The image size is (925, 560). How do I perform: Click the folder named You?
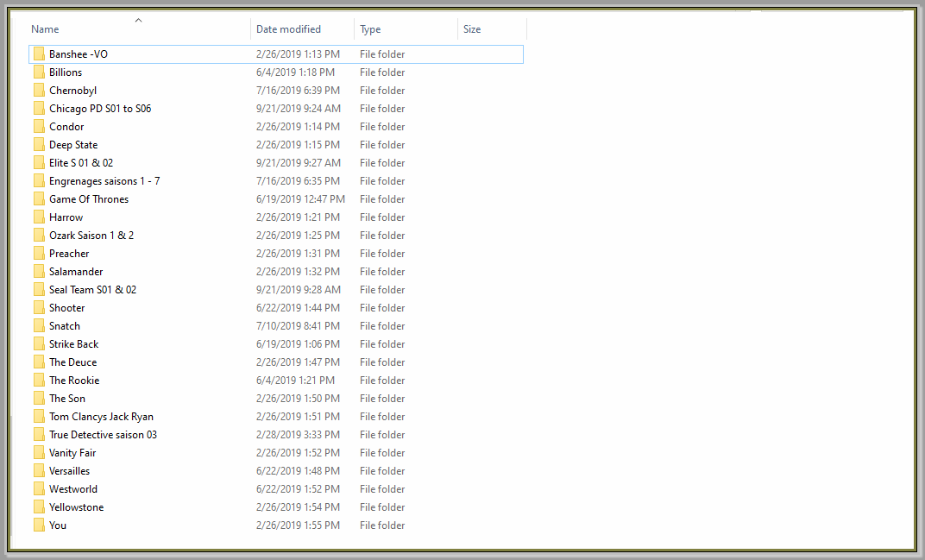[x=58, y=525]
